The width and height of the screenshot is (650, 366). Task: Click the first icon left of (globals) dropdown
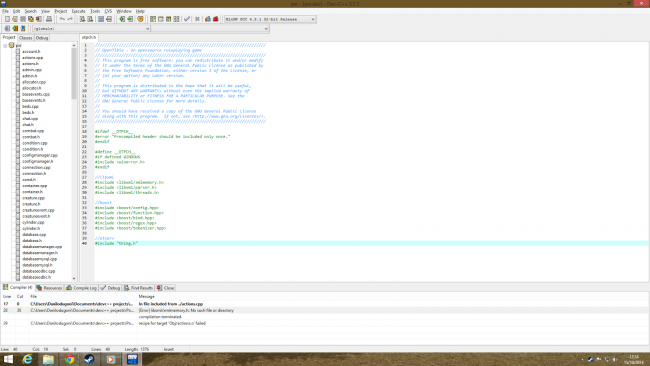[x=7, y=29]
